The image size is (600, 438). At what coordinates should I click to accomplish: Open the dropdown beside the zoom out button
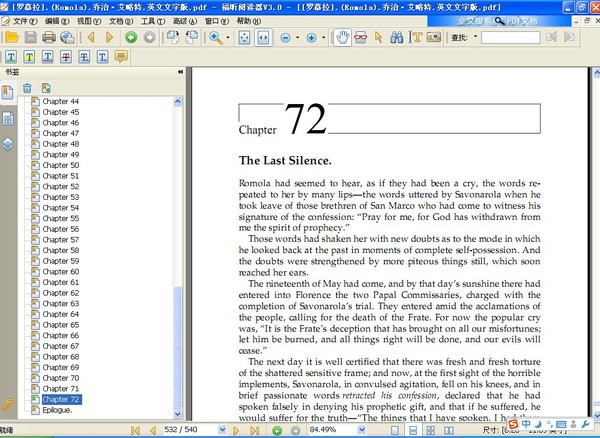coord(297,37)
